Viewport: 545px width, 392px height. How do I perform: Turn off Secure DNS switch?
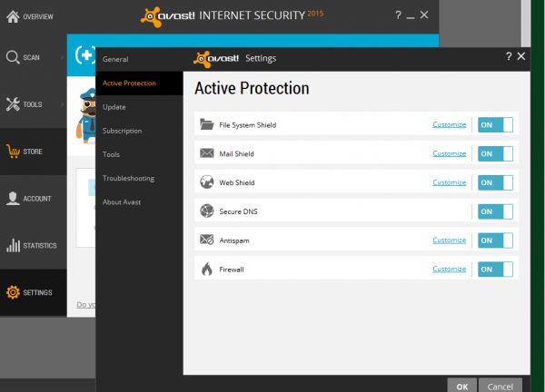tap(495, 211)
